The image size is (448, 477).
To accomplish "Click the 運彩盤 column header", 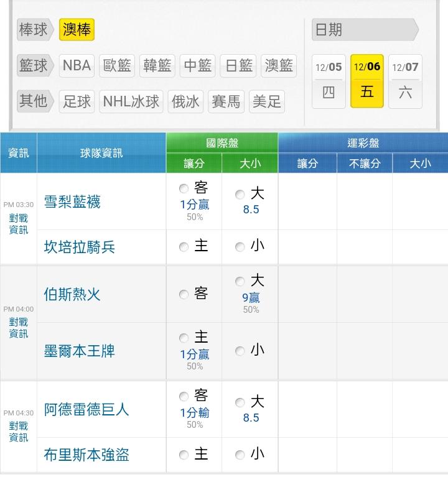I will (363, 142).
